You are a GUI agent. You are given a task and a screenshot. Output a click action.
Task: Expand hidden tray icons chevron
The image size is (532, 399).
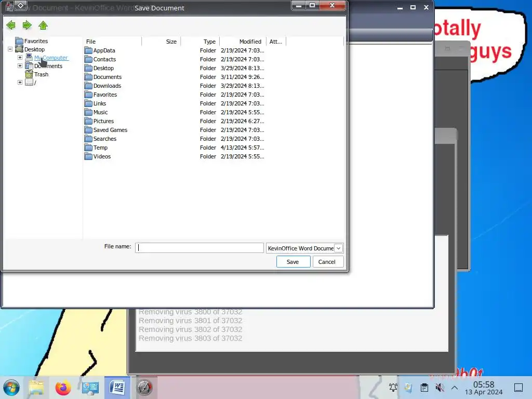point(455,388)
